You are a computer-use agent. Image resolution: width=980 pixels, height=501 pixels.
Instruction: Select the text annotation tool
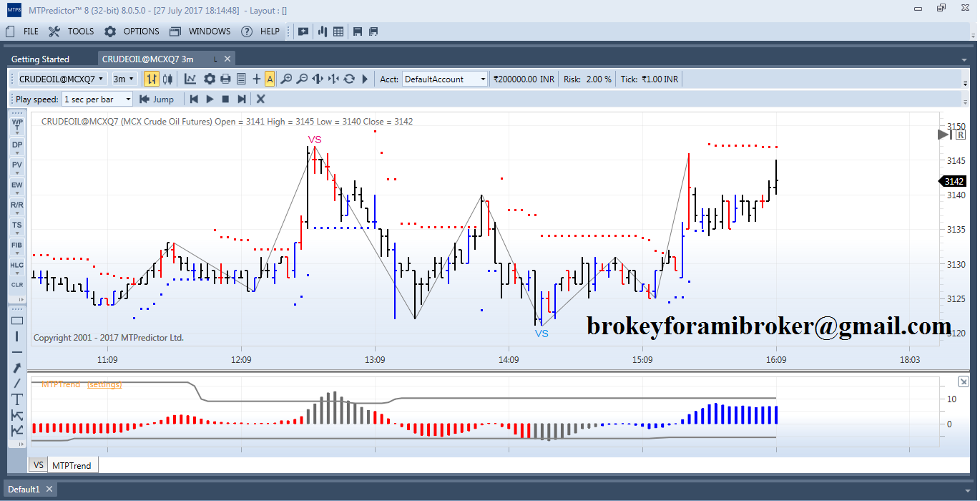(17, 399)
